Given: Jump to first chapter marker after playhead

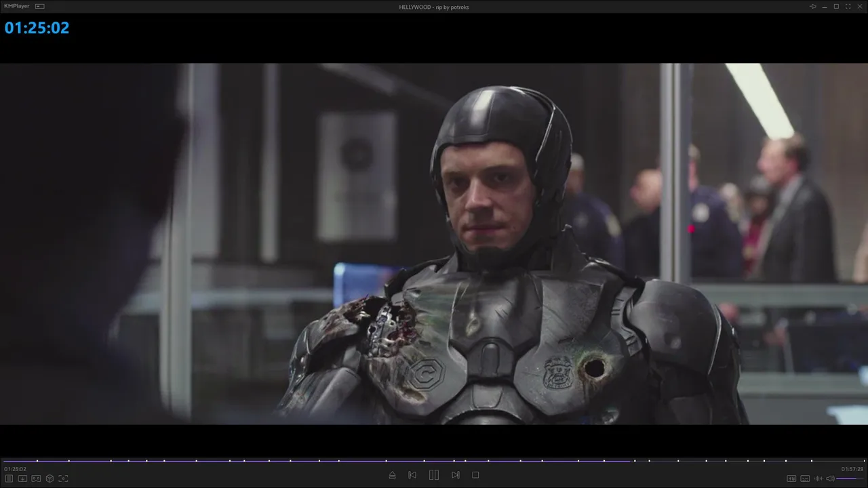Looking at the screenshot, I should tap(635, 461).
